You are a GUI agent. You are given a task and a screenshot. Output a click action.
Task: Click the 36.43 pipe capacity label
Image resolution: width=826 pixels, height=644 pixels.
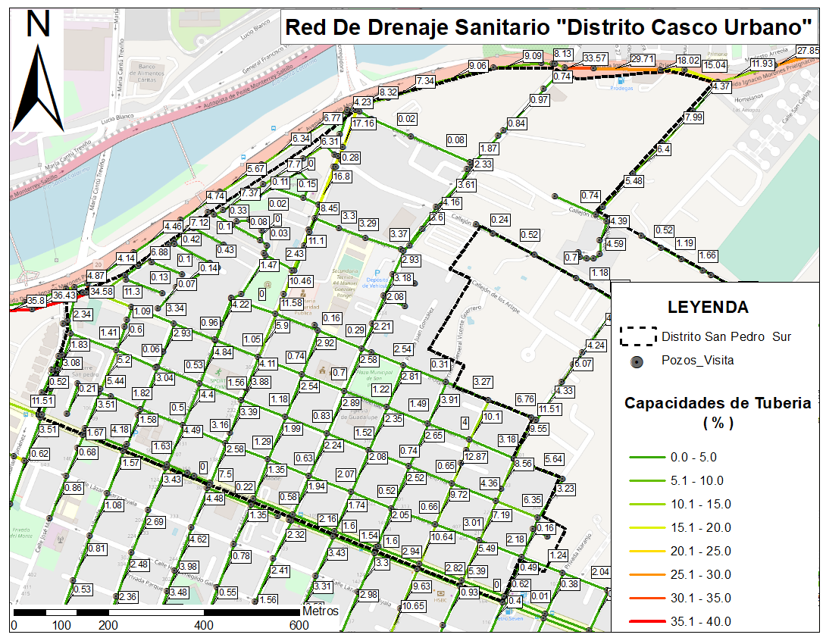point(64,295)
